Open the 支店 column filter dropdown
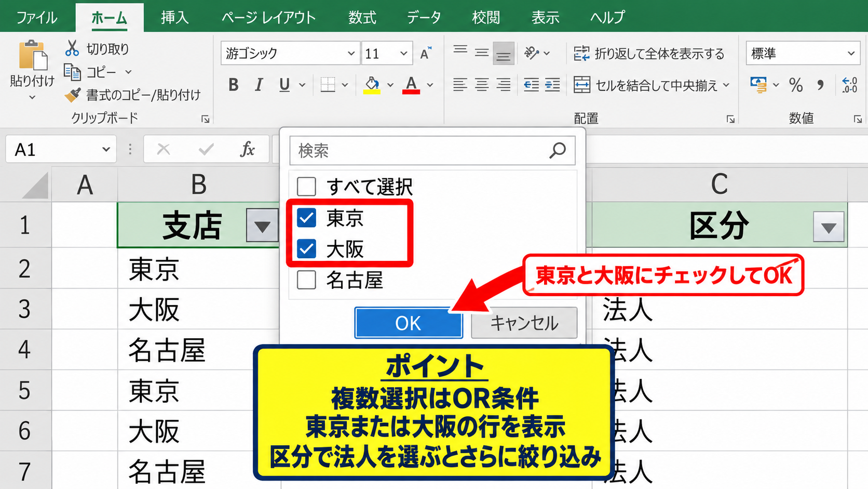 [262, 227]
